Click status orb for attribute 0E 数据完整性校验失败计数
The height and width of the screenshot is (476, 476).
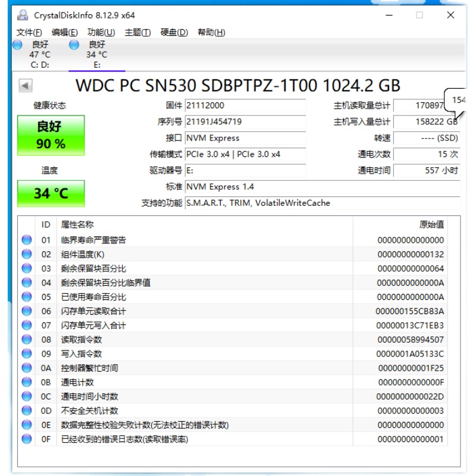click(x=27, y=425)
